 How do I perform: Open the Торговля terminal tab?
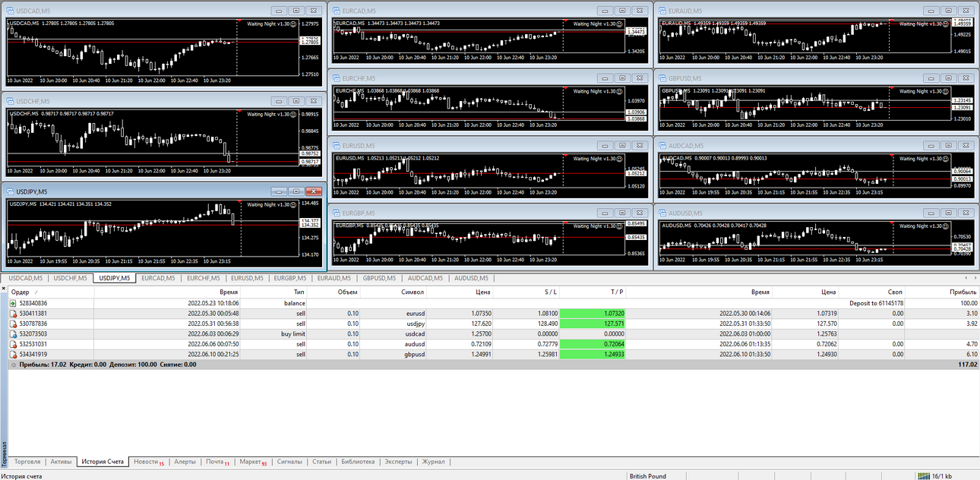coord(27,462)
